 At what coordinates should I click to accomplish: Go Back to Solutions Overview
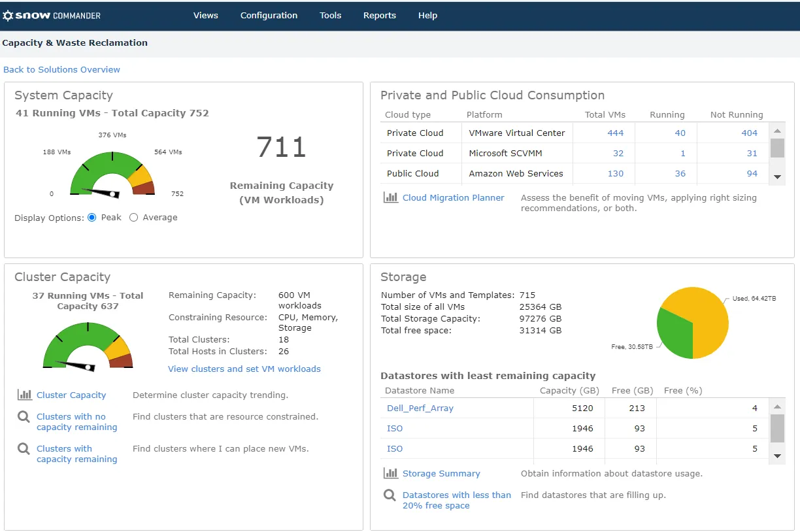62,69
